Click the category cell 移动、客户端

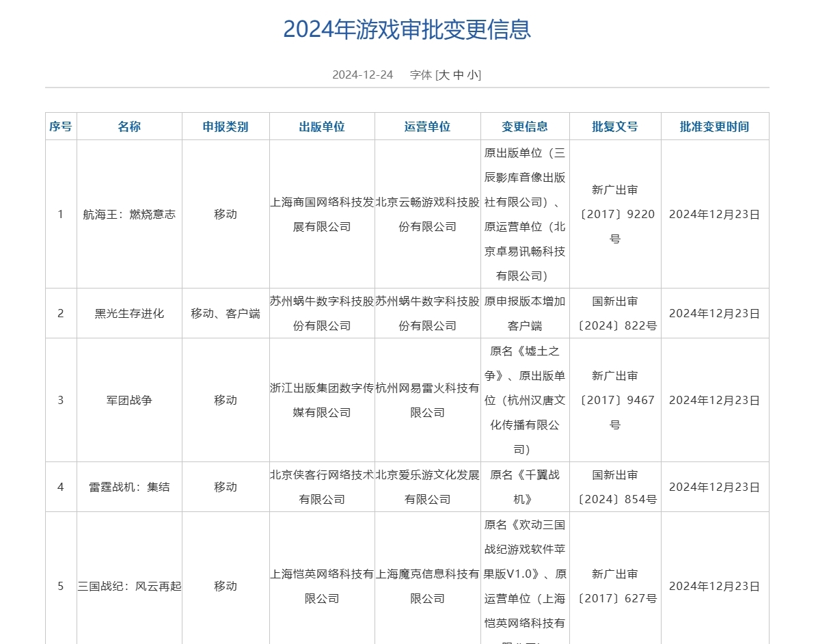point(226,313)
